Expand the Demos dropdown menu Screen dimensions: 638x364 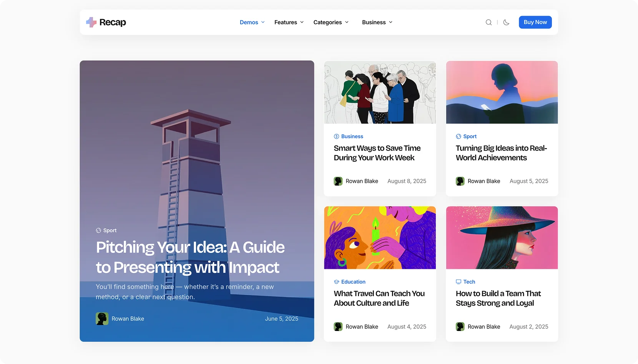pos(252,22)
